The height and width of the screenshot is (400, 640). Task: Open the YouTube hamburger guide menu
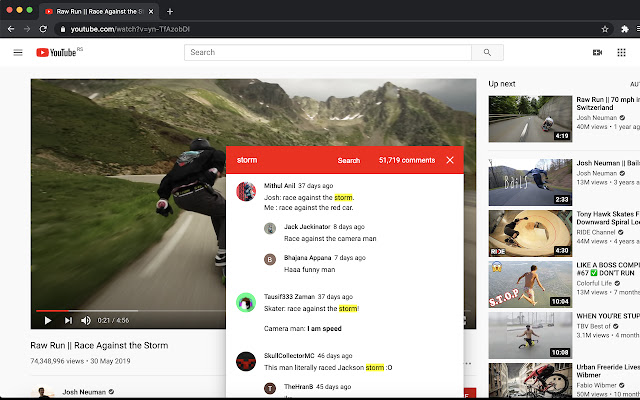point(18,52)
